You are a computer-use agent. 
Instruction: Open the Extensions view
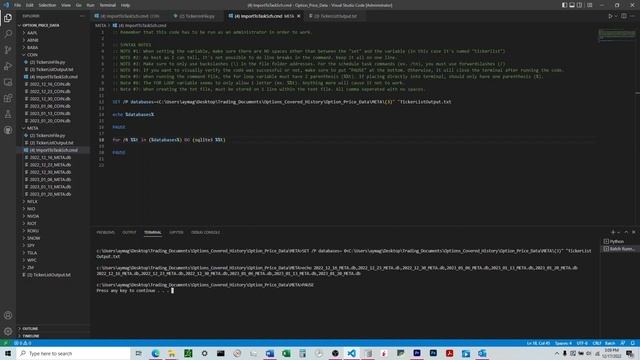(8, 98)
